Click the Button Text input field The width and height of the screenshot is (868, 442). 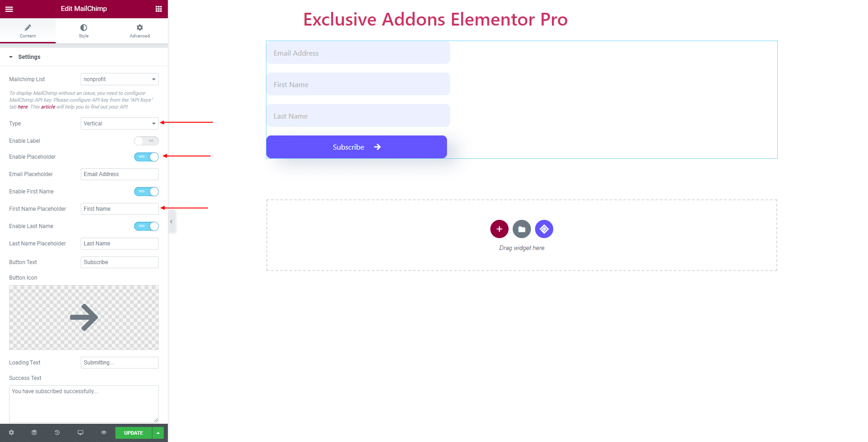pyautogui.click(x=120, y=262)
